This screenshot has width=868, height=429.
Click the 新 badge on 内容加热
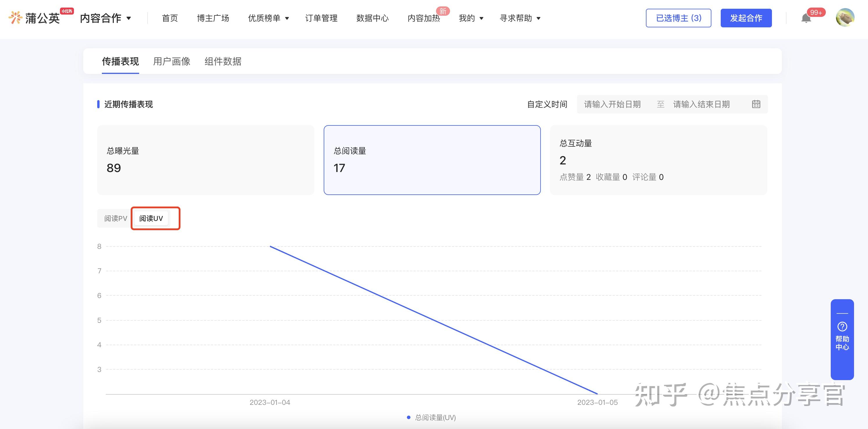point(443,11)
